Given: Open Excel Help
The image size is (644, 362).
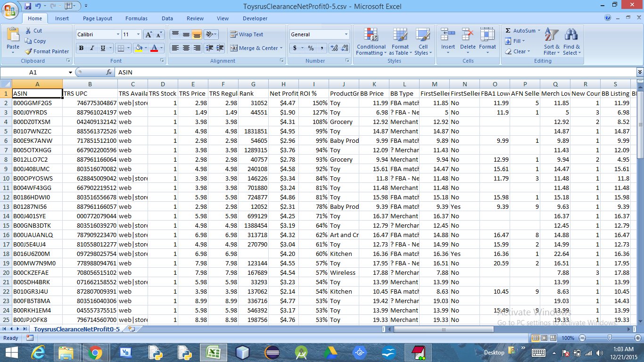Looking at the screenshot, I should coord(608,18).
